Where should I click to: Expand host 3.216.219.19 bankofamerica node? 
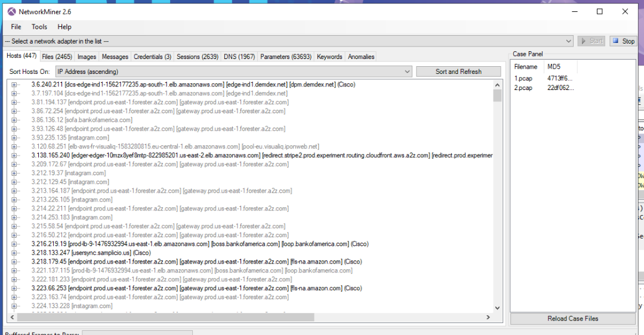(14, 244)
